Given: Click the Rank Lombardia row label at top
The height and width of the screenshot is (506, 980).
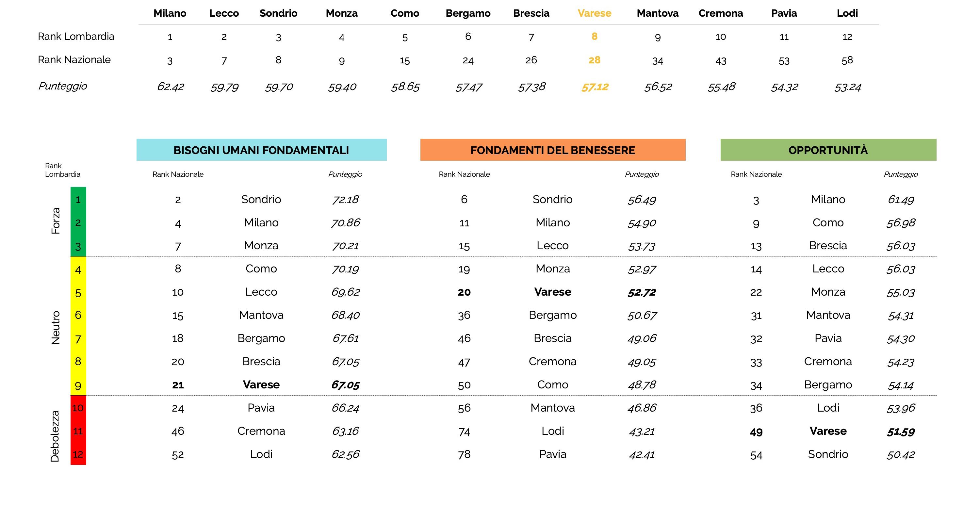Looking at the screenshot, I should tap(76, 37).
